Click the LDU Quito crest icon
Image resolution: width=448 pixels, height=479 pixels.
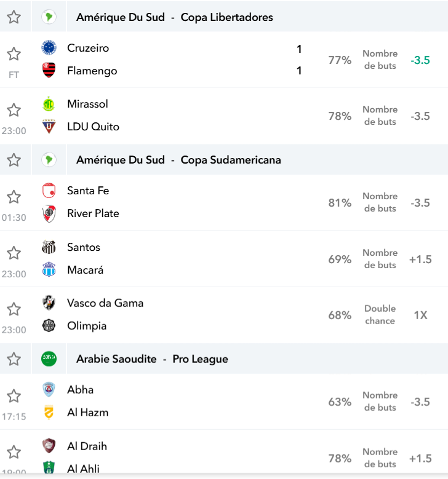coord(49,127)
